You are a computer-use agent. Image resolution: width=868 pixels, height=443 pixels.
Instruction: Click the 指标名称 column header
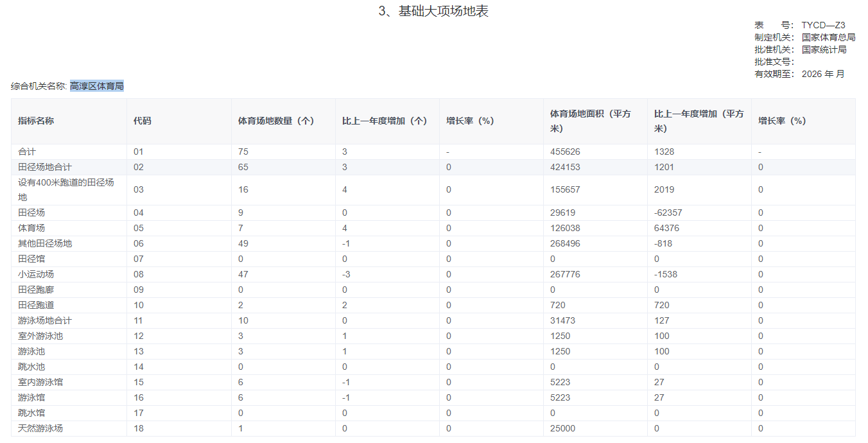(36, 121)
